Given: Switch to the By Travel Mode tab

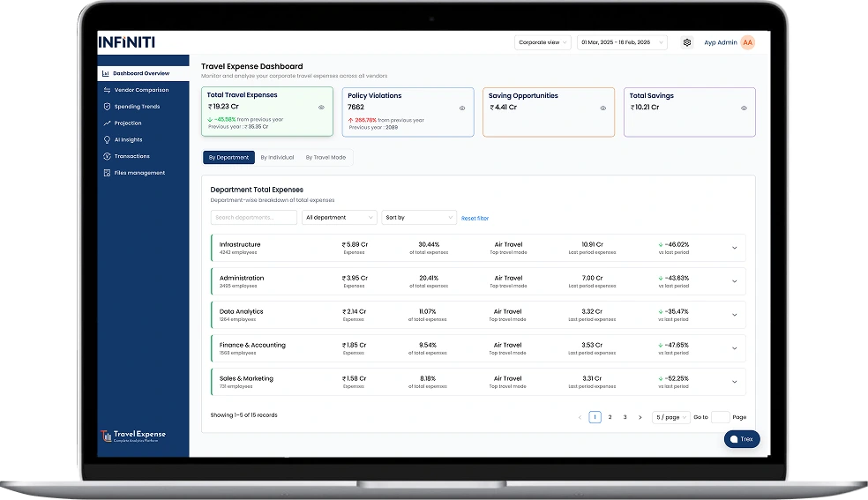Looking at the screenshot, I should click(325, 158).
